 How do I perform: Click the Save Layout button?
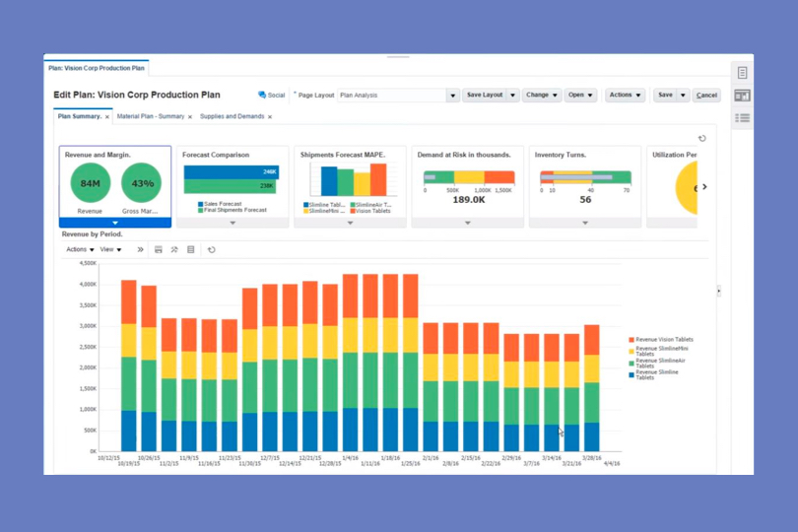coord(485,96)
